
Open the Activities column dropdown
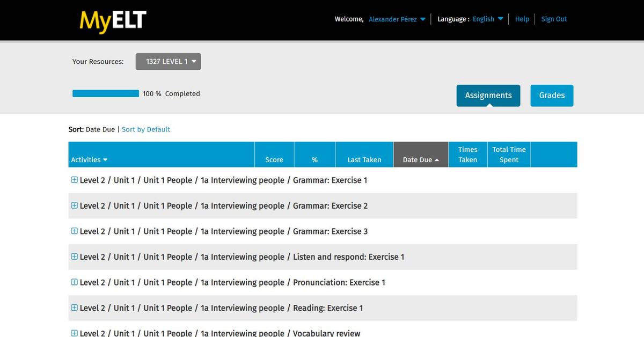pyautogui.click(x=89, y=160)
